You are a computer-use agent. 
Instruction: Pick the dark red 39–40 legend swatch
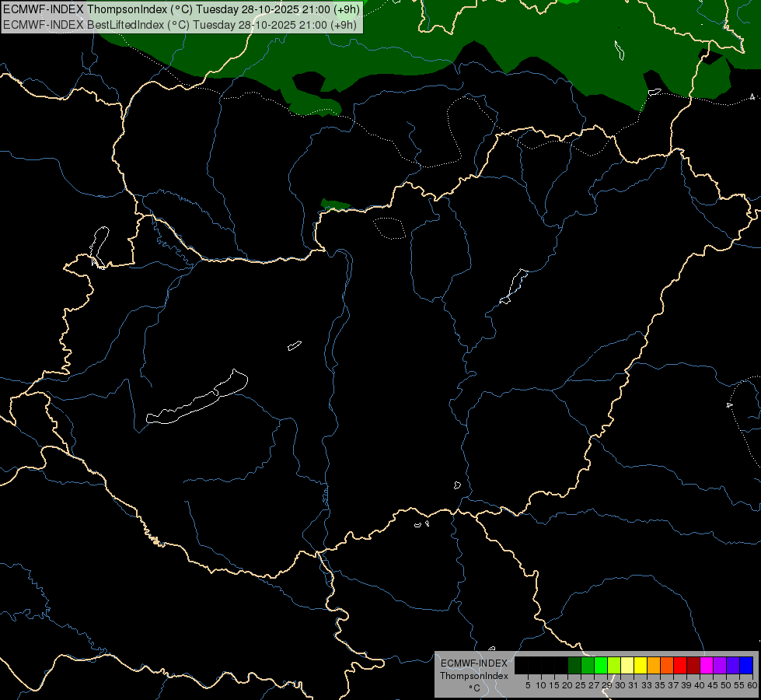click(693, 665)
